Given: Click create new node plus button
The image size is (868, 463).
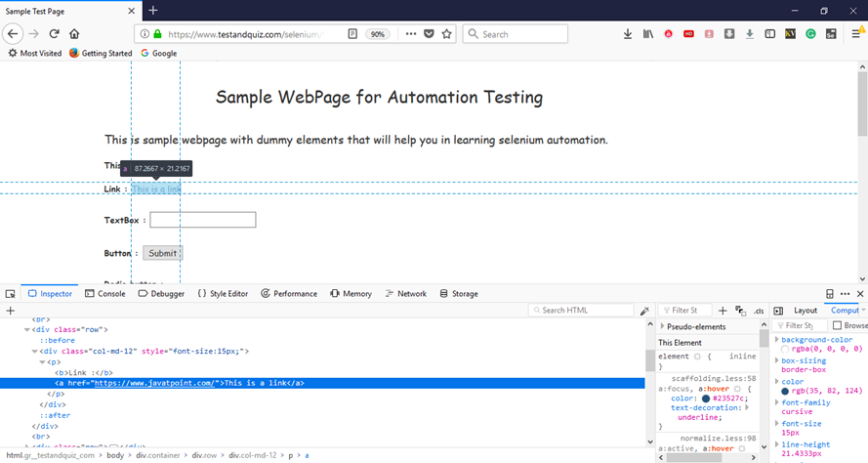Looking at the screenshot, I should click(10, 311).
